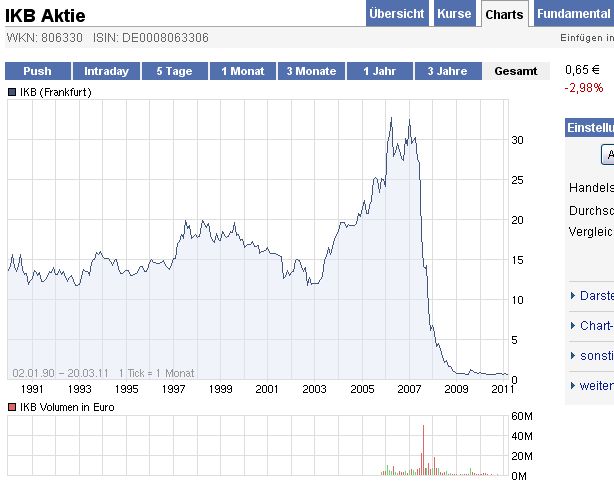This screenshot has height=486, width=614.
Task: Expand the sonsti... section arrow
Action: pos(573,356)
